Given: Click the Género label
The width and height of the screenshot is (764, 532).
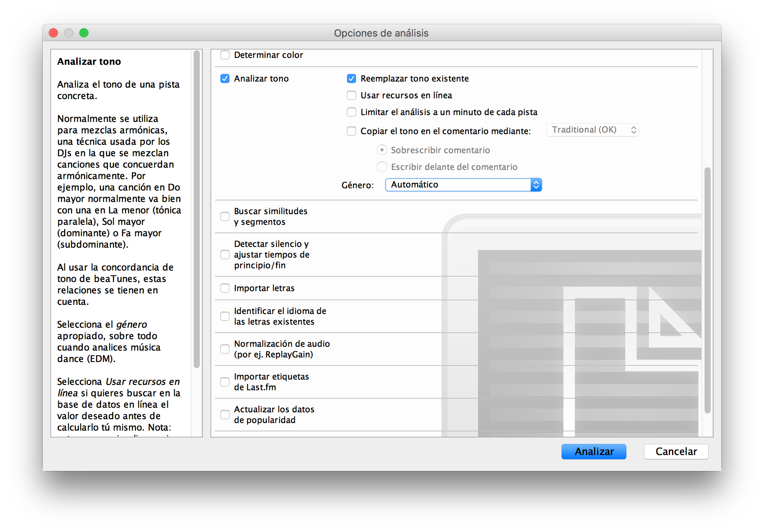Looking at the screenshot, I should pos(358,185).
